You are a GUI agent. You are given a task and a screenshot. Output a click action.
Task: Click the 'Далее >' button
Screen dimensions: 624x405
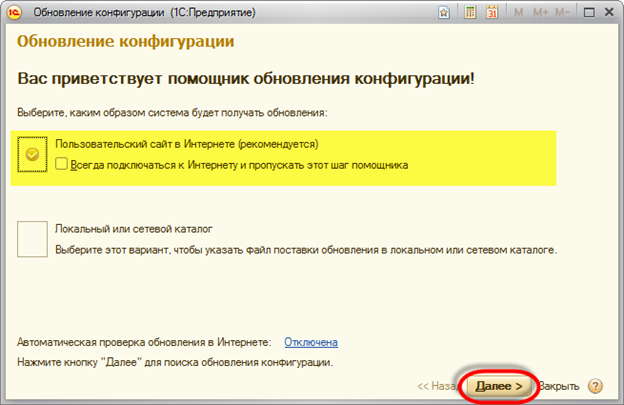coord(499,386)
